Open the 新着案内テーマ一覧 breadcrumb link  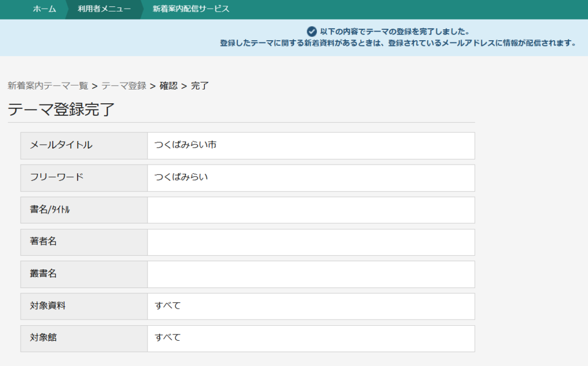click(x=48, y=86)
